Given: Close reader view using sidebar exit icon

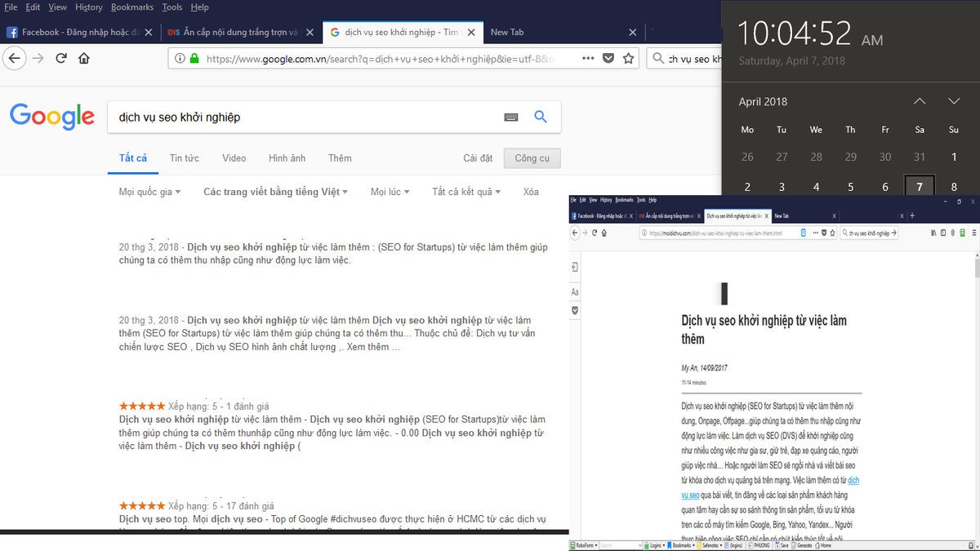Looking at the screenshot, I should pos(575,267).
